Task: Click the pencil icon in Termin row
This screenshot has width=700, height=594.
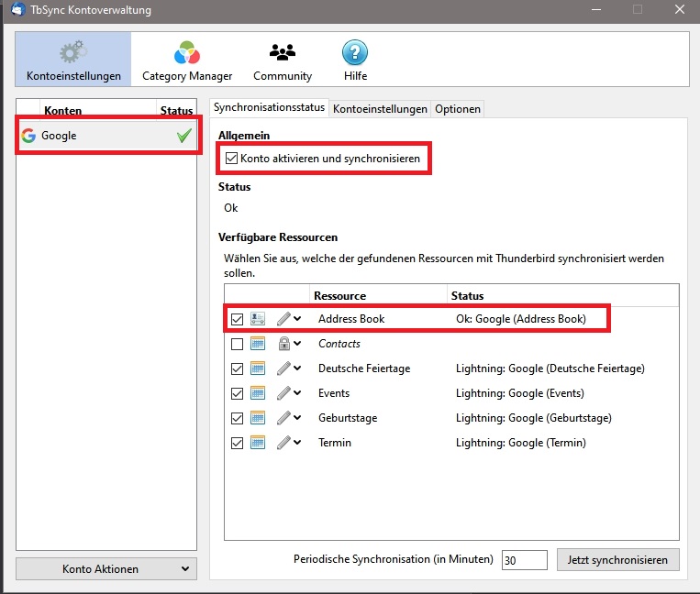Action: click(283, 443)
